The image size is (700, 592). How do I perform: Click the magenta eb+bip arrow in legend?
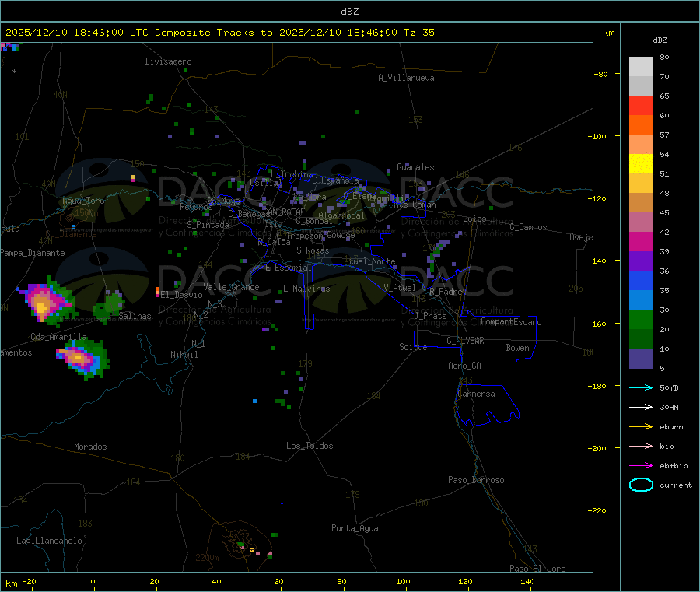pyautogui.click(x=641, y=466)
